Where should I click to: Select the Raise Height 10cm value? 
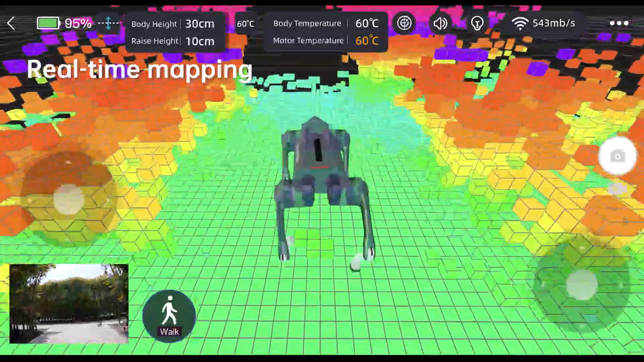[x=200, y=41]
